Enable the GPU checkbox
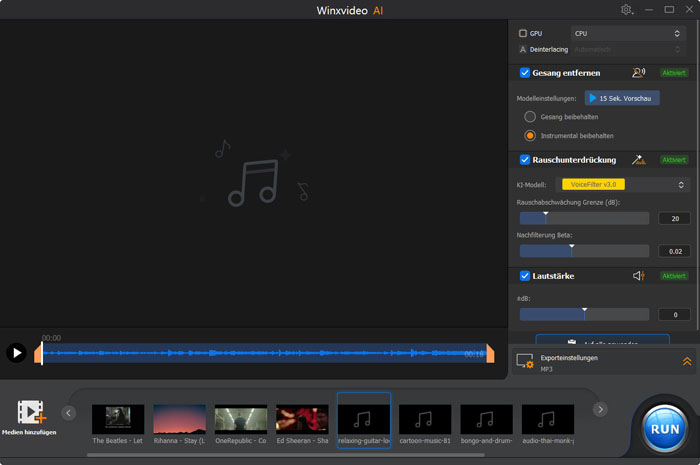 click(523, 33)
